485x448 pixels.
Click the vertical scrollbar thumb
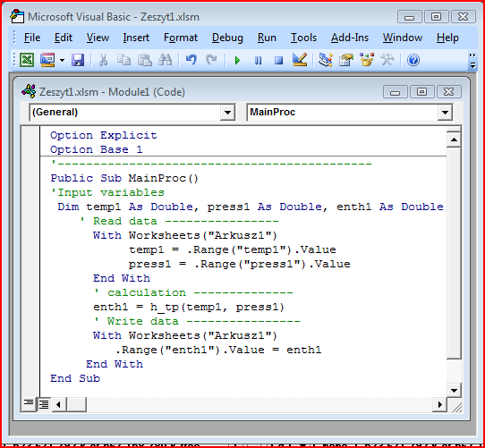click(x=454, y=253)
